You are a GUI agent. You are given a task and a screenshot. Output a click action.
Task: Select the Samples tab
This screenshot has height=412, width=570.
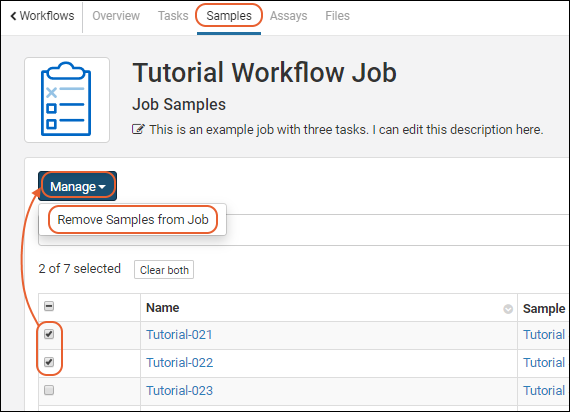[x=229, y=16]
